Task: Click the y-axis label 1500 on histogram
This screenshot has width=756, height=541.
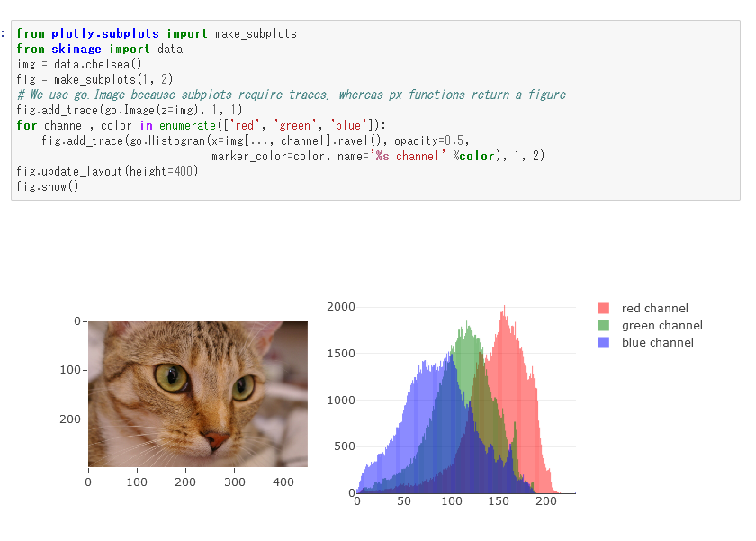Action: pos(341,354)
